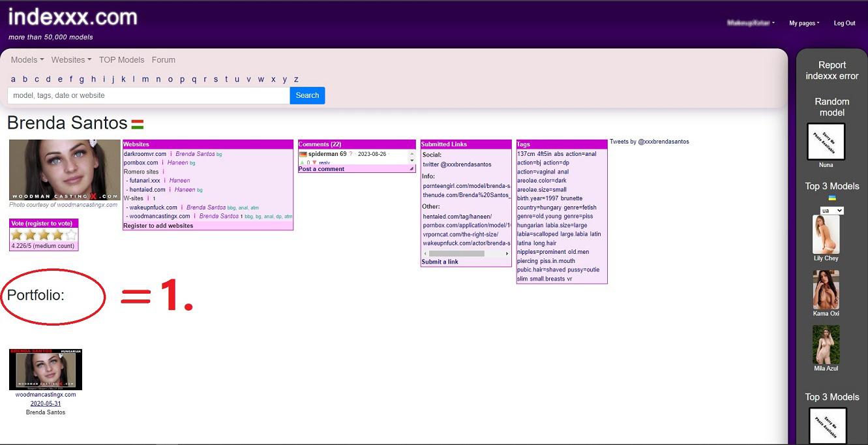
Task: Click info icon beside darkroomvr.com
Action: [171, 154]
